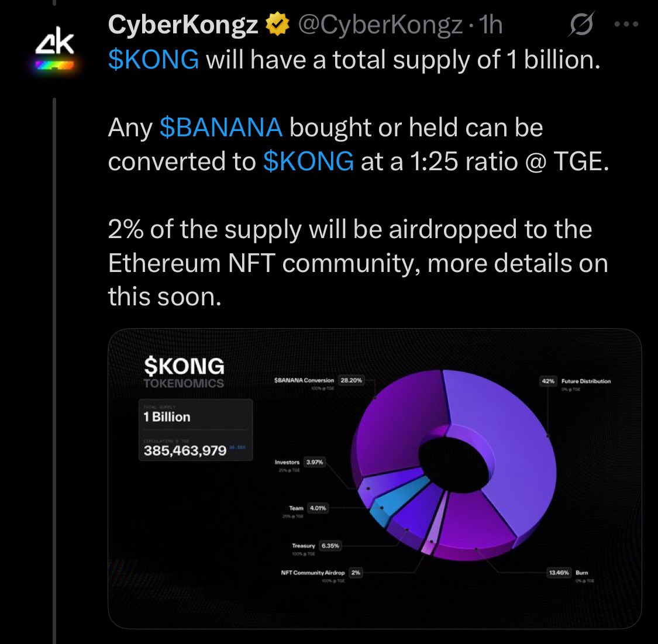This screenshot has height=644, width=658.
Task: Open the three-dot more options menu
Action: coord(626,25)
